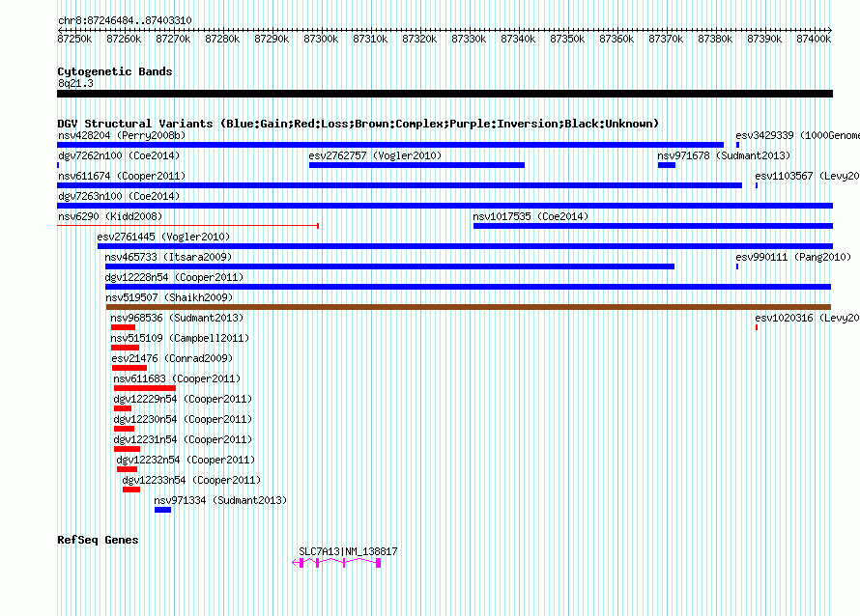Open the nsv465733 (Itsara2009) label

click(168, 257)
